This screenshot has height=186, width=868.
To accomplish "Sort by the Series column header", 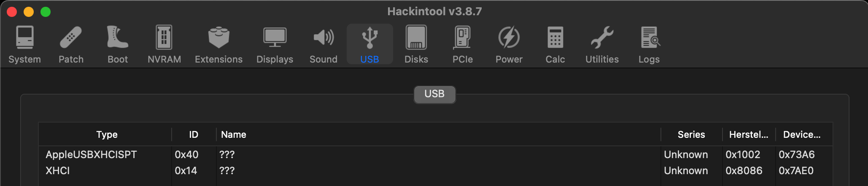I will point(691,134).
